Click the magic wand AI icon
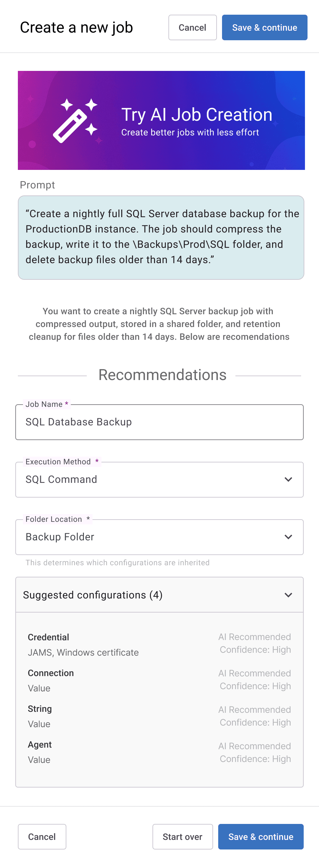This screenshot has width=319, height=868. pos(75,121)
